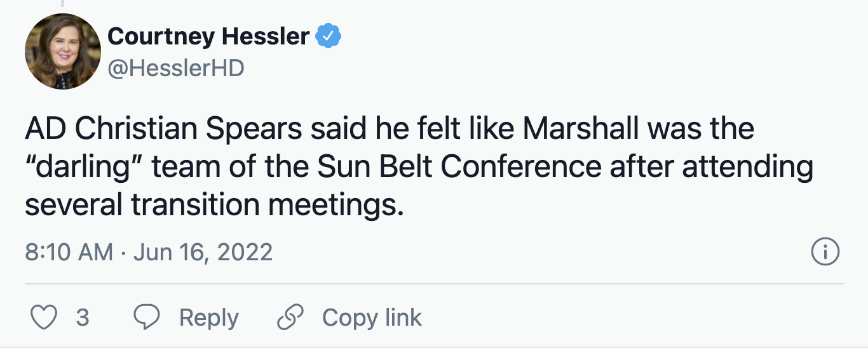
Task: Click the blue verified badge
Action: point(329,36)
